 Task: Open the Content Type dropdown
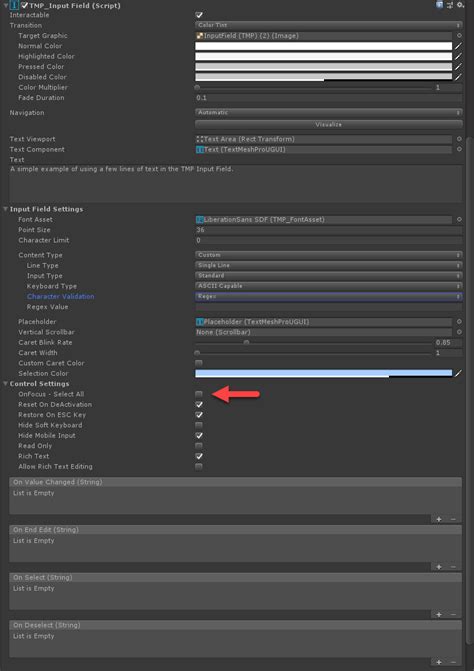point(329,255)
